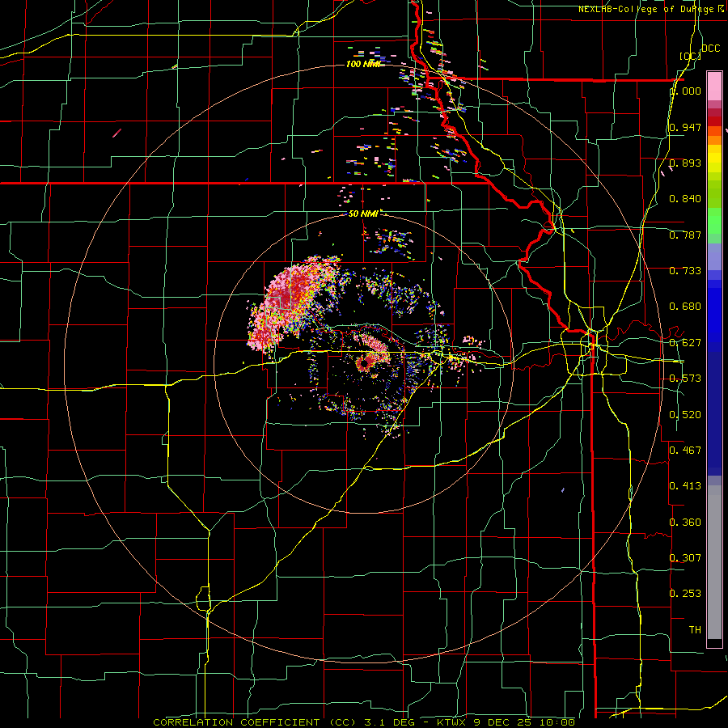
Task: Select the 0.947 scale value
Action: pyautogui.click(x=685, y=127)
